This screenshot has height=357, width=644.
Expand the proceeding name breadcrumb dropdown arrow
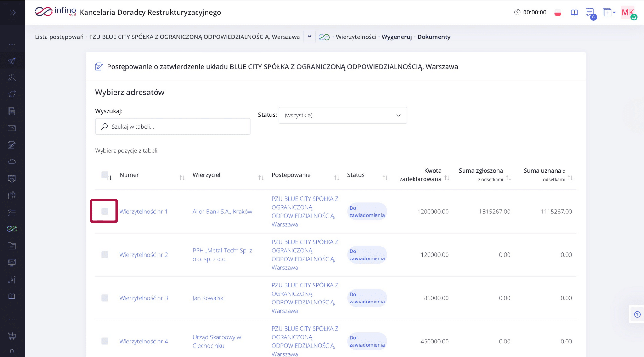pos(309,37)
